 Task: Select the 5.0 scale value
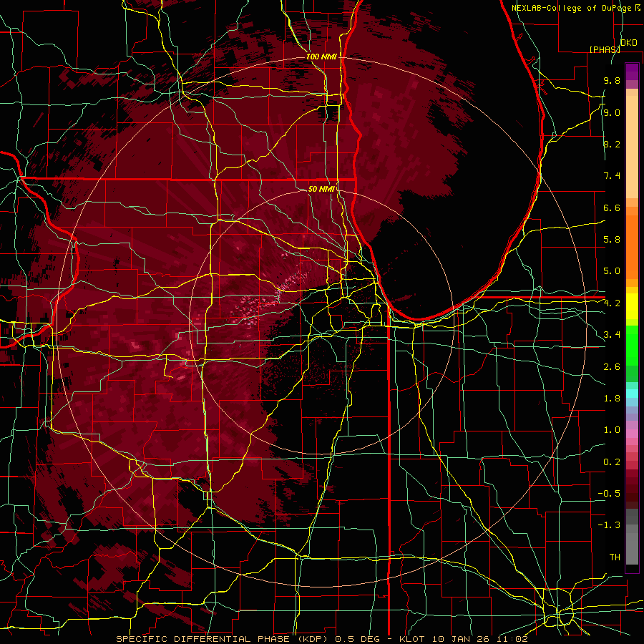click(x=612, y=271)
